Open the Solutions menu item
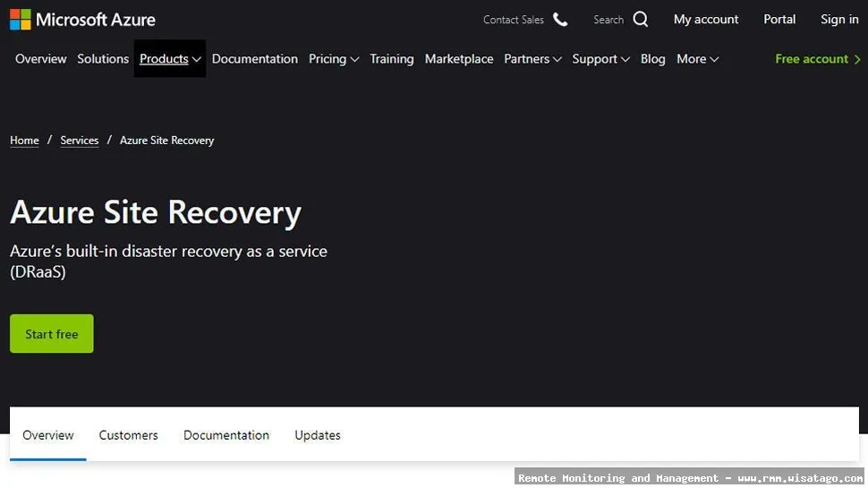This screenshot has width=868, height=488. [x=103, y=59]
